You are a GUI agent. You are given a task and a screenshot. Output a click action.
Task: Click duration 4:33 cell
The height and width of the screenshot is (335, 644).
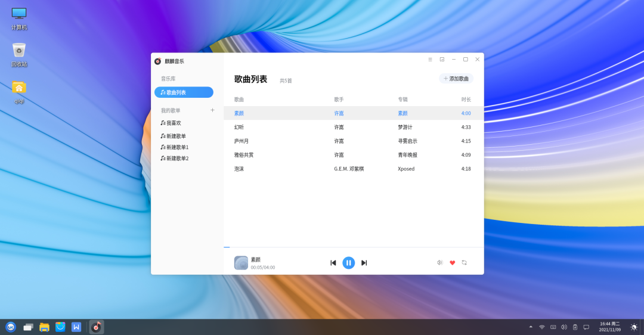466,128
